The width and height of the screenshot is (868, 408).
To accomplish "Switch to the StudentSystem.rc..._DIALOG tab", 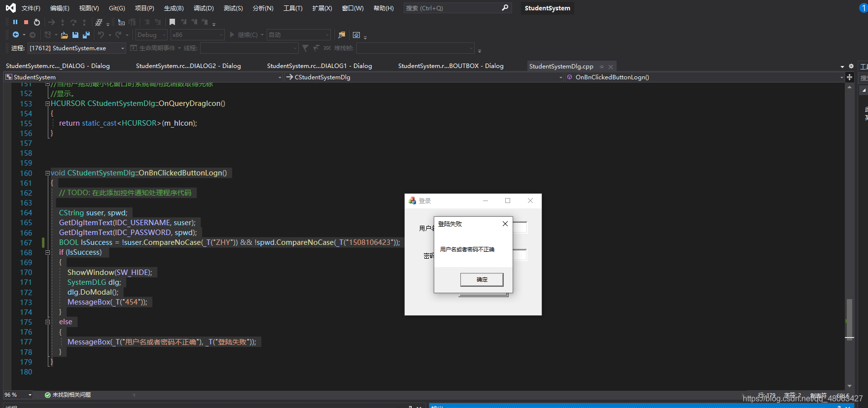I will point(58,66).
